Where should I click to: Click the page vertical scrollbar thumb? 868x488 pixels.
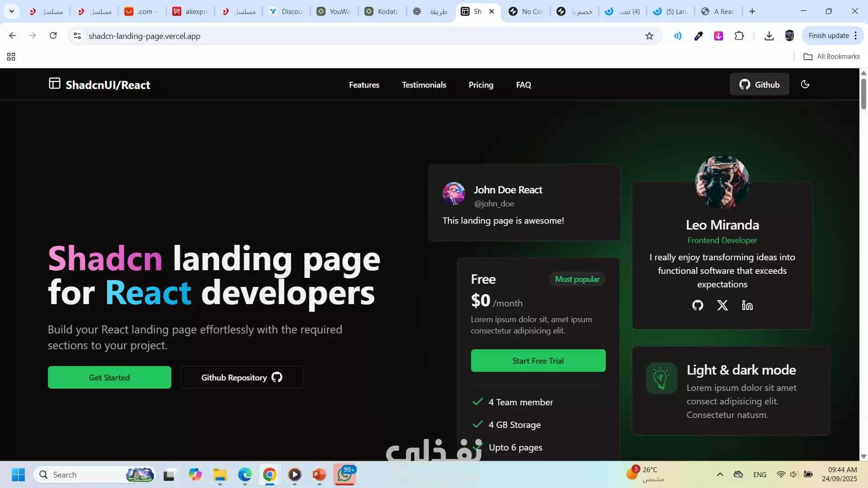[x=863, y=93]
